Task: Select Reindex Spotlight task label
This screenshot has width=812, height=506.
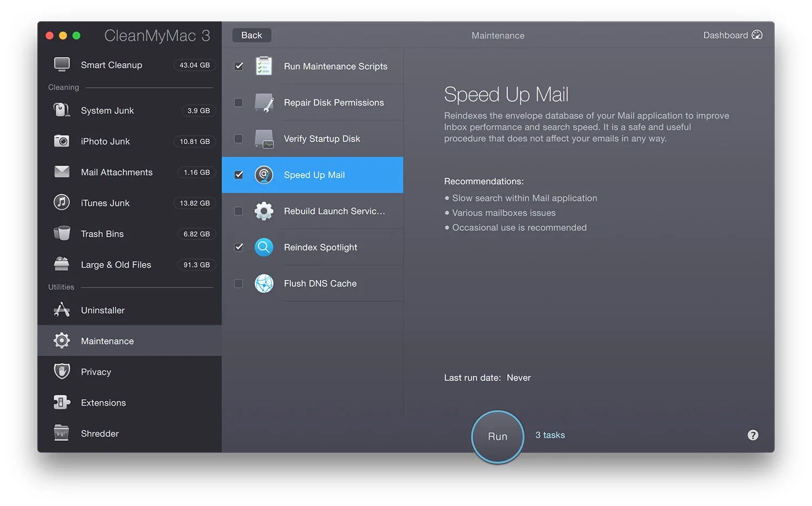Action: point(320,248)
